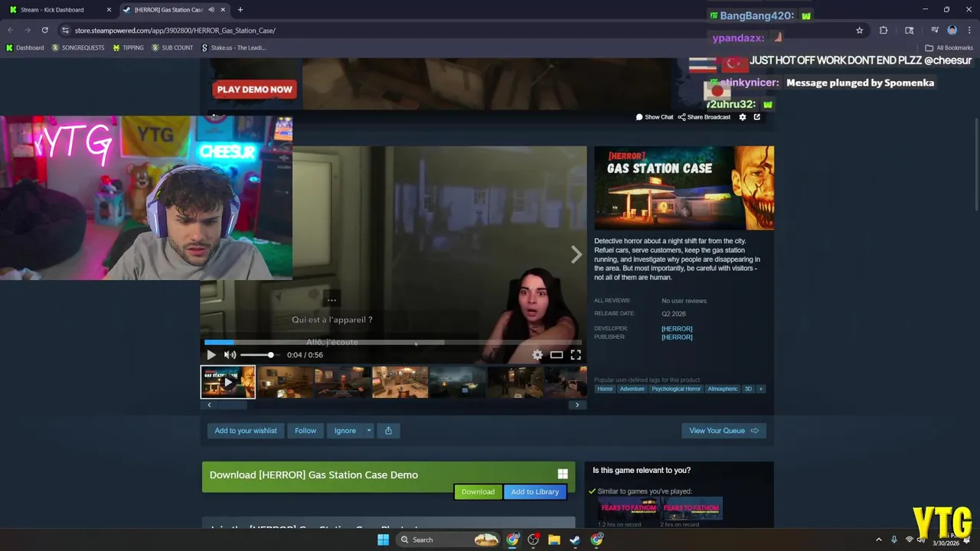The width and height of the screenshot is (980, 551).
Task: Pop out the broadcast in new window
Action: [x=757, y=117]
